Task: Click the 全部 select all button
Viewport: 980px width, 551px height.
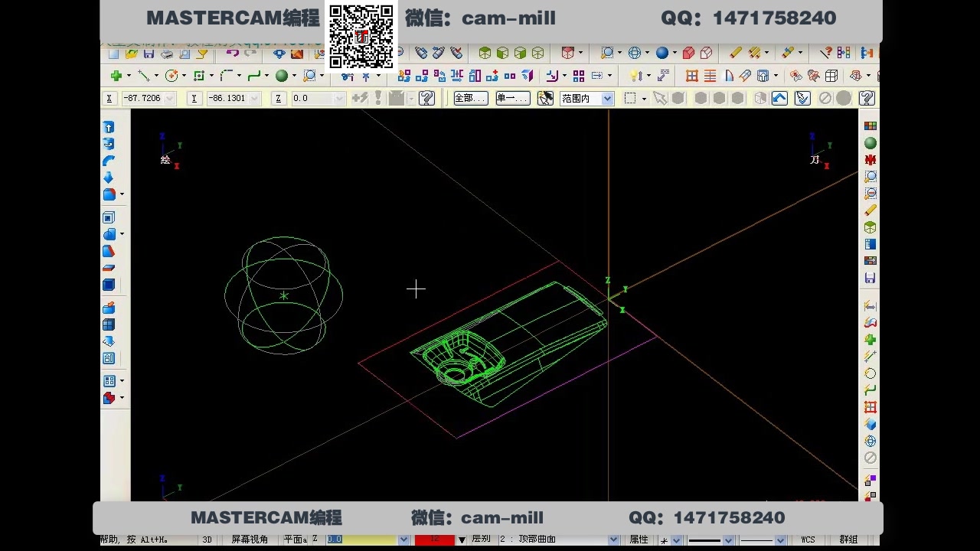Action: point(469,98)
